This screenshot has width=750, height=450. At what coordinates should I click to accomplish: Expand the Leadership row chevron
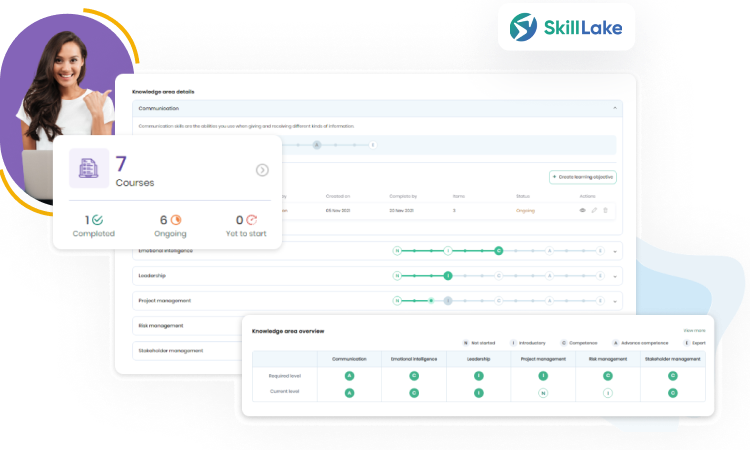coord(615,276)
